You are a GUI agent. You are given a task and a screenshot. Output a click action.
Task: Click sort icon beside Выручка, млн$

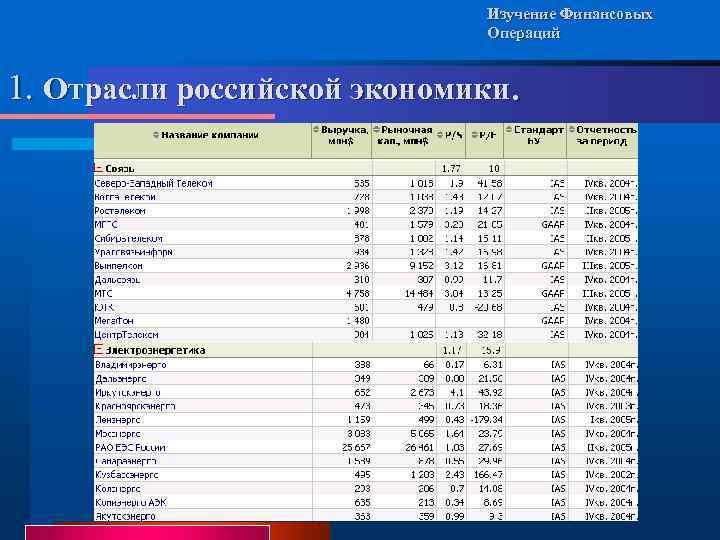(x=316, y=130)
